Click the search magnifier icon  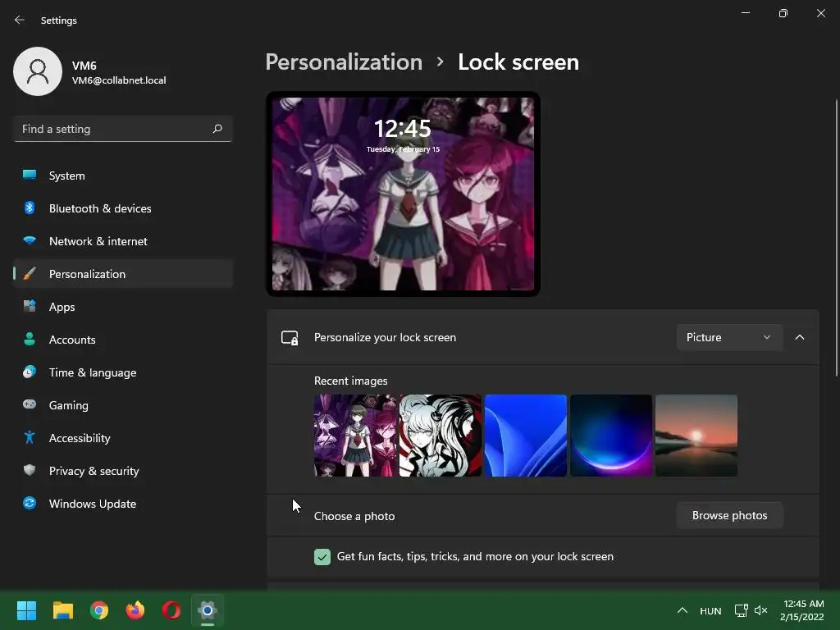pyautogui.click(x=217, y=129)
